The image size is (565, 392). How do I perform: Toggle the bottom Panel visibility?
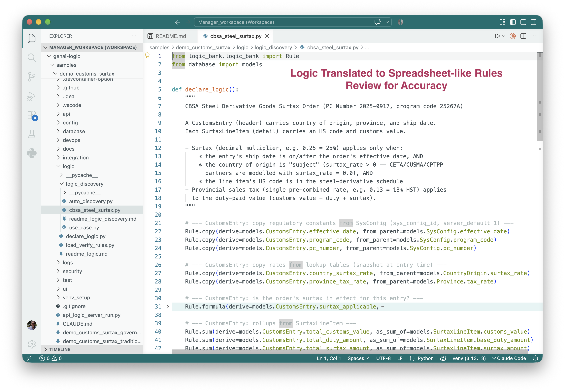(x=523, y=22)
